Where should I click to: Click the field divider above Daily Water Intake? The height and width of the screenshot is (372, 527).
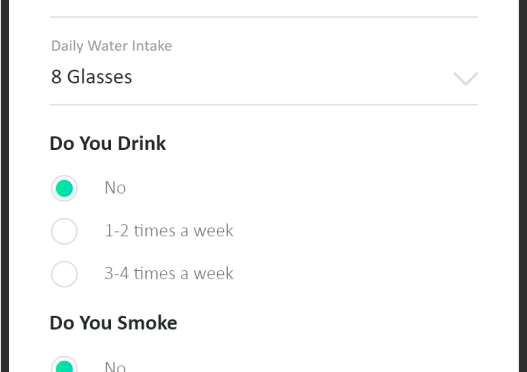tap(264, 17)
